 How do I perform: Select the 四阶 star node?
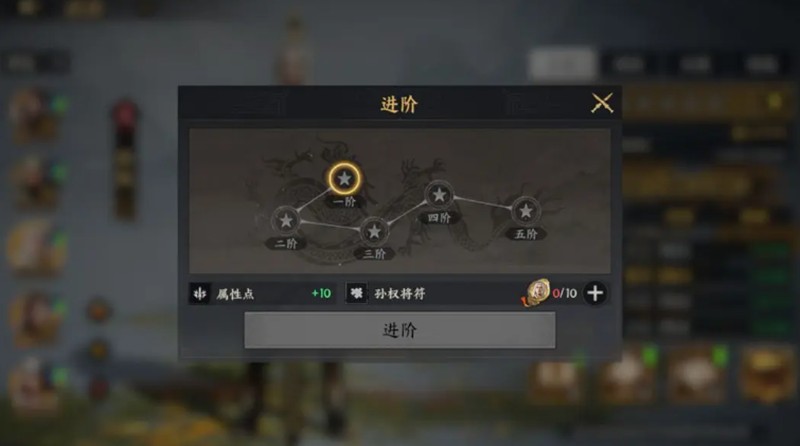coord(439,194)
